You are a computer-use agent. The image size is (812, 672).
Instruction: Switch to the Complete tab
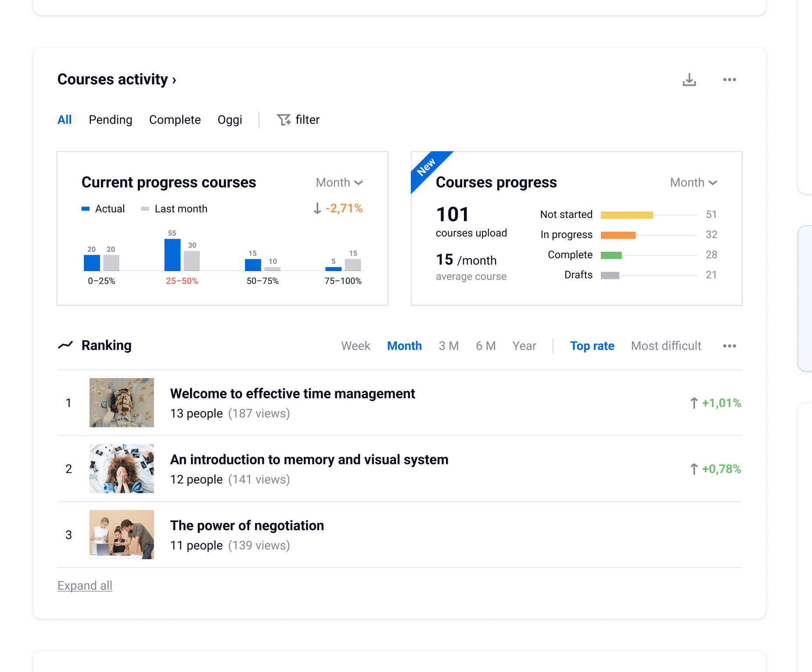pos(175,120)
